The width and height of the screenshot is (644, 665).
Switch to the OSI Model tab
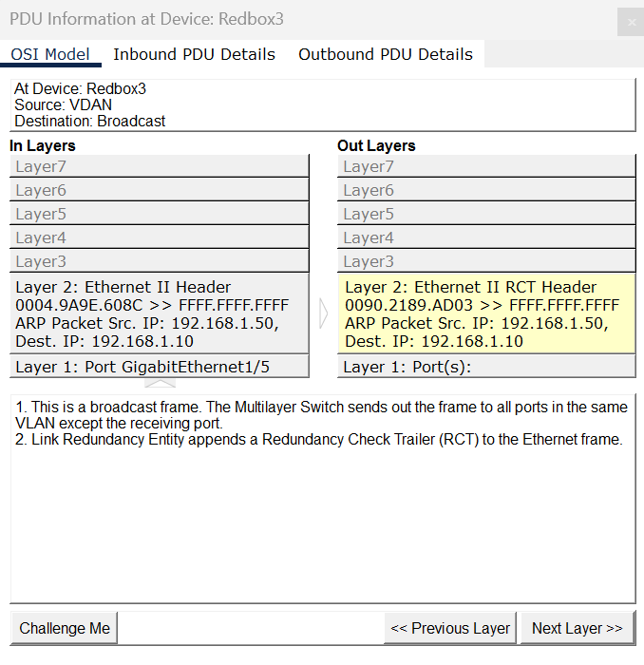[51, 54]
